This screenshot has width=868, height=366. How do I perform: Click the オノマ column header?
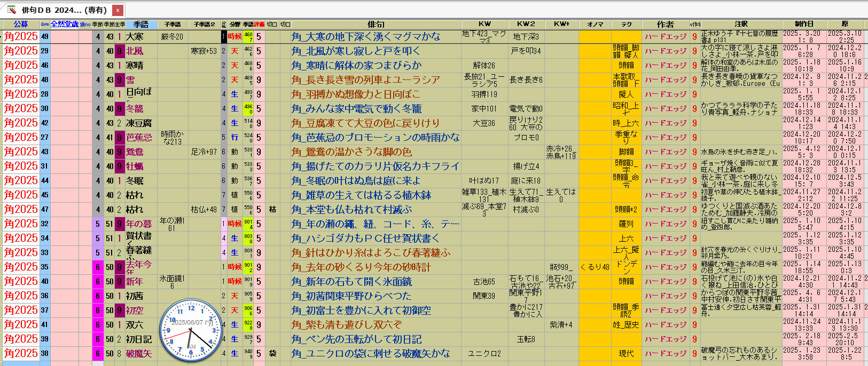tap(595, 24)
